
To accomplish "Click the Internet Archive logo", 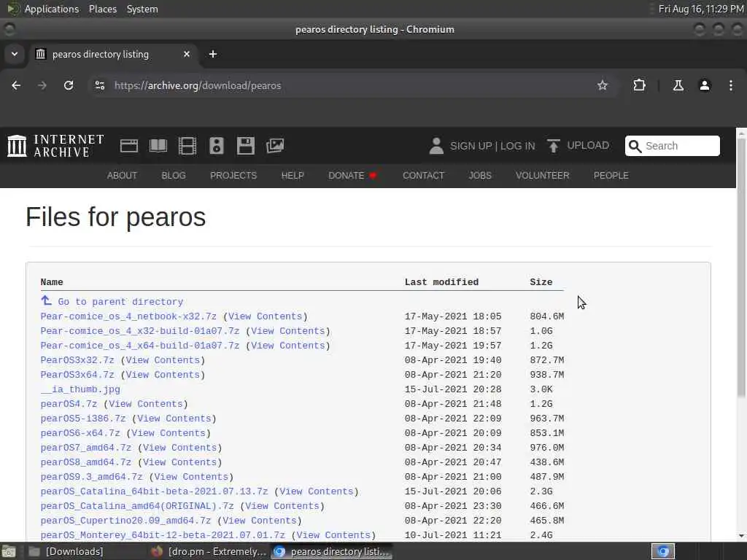I will click(x=55, y=146).
